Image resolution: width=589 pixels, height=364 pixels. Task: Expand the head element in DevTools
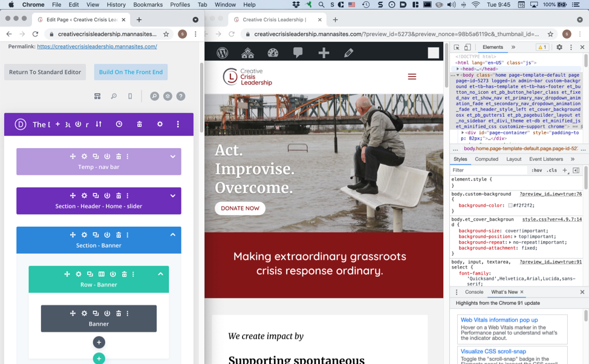pos(458,69)
